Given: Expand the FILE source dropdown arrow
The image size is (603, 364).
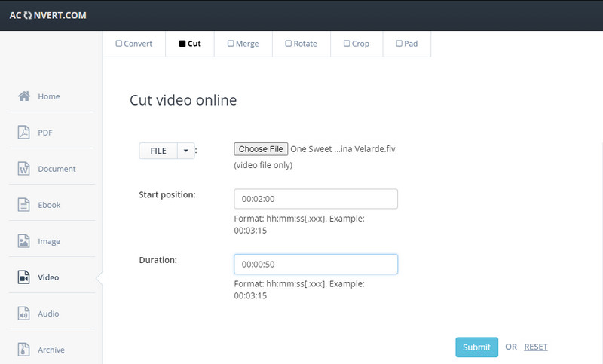Looking at the screenshot, I should [186, 151].
